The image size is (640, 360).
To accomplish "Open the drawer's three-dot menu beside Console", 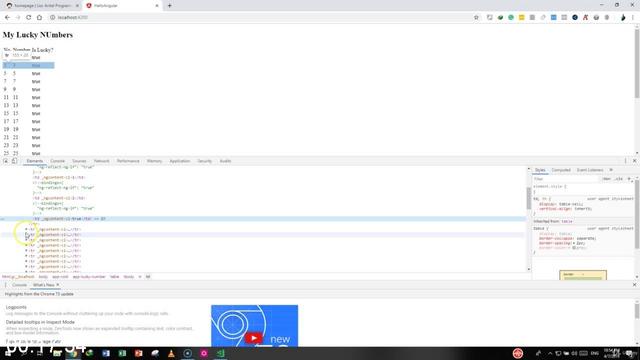I will click(x=5, y=285).
